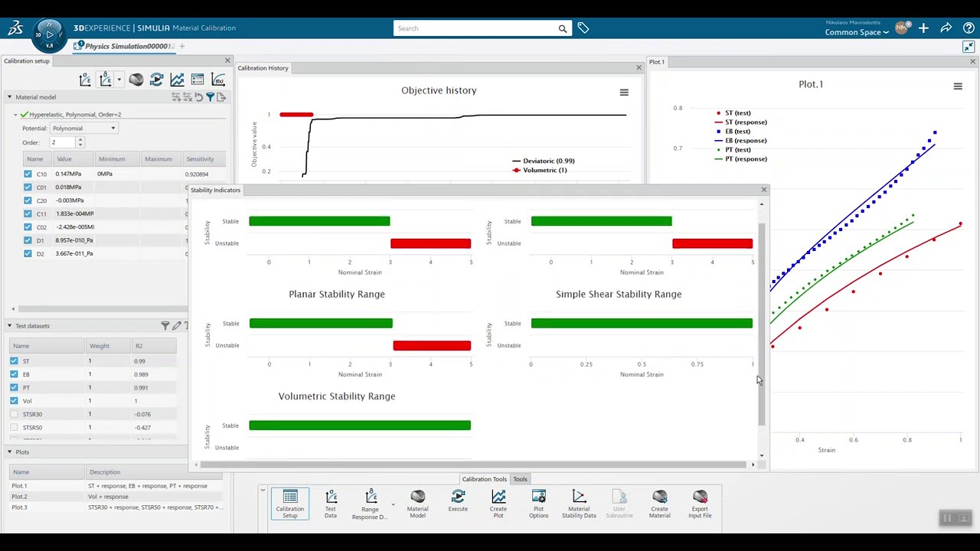Click reset undo icon in Material model header

(198, 97)
